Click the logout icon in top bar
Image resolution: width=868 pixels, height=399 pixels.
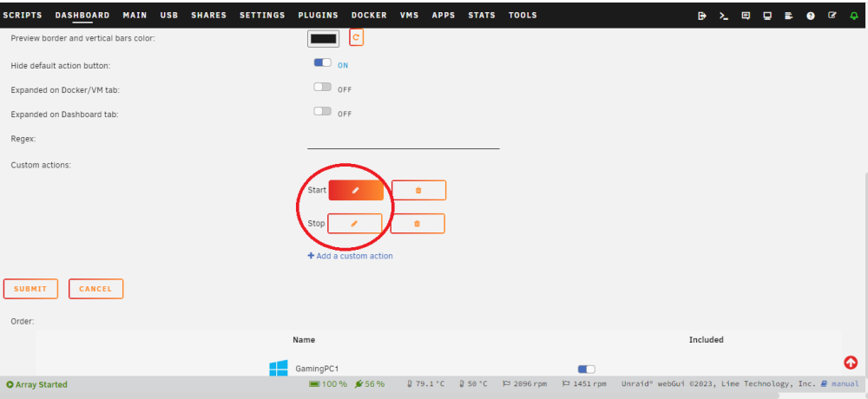[x=702, y=16]
